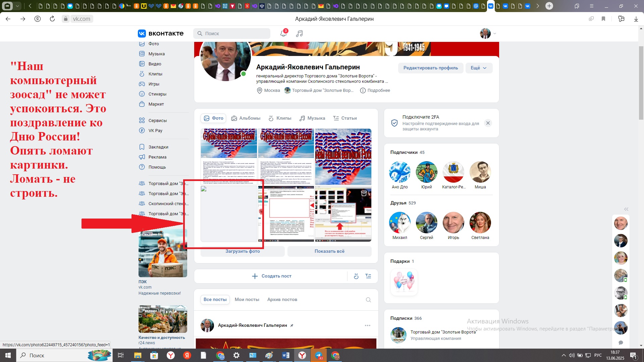644x362 pixels.
Task: Open VK notifications bell
Action: pyautogui.click(x=283, y=33)
